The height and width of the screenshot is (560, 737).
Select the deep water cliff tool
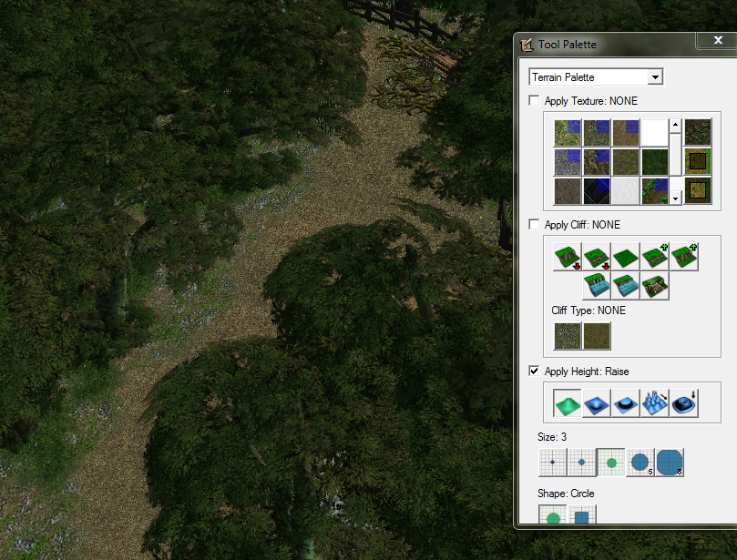click(597, 286)
